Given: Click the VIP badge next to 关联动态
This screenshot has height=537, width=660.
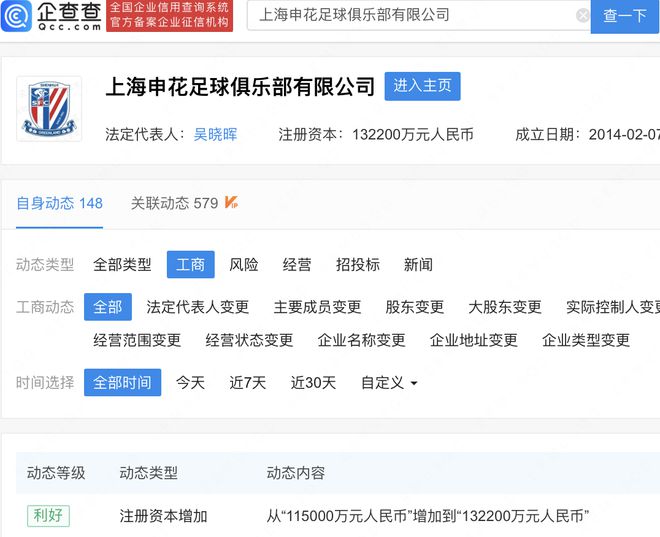Looking at the screenshot, I should pos(231,202).
